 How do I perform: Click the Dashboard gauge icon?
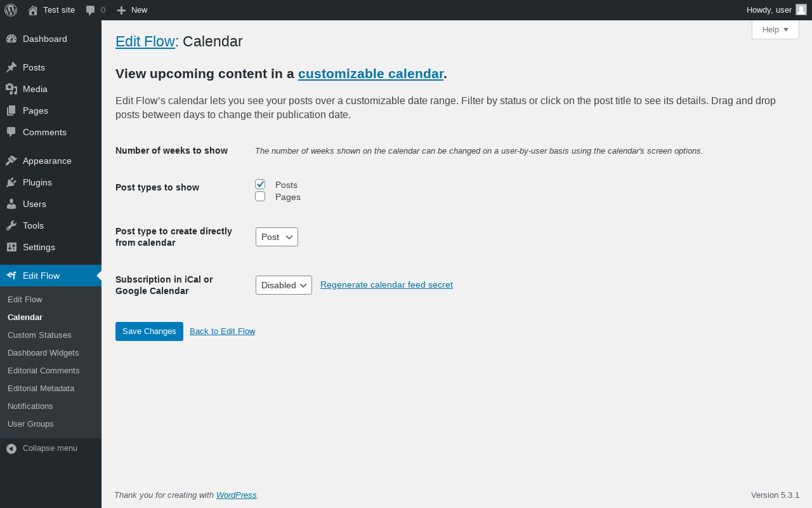[11, 39]
